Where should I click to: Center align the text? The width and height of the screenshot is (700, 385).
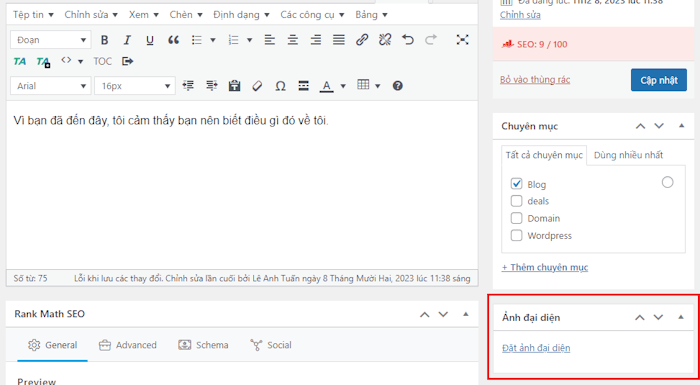pyautogui.click(x=293, y=40)
